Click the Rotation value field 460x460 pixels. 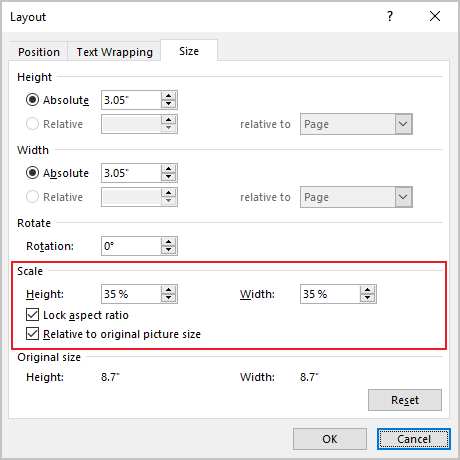pyautogui.click(x=132, y=246)
